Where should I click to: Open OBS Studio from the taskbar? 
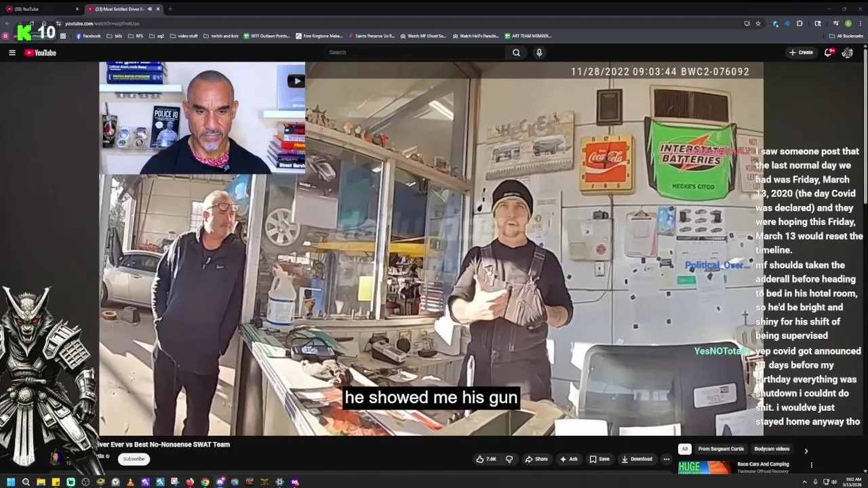[85, 482]
